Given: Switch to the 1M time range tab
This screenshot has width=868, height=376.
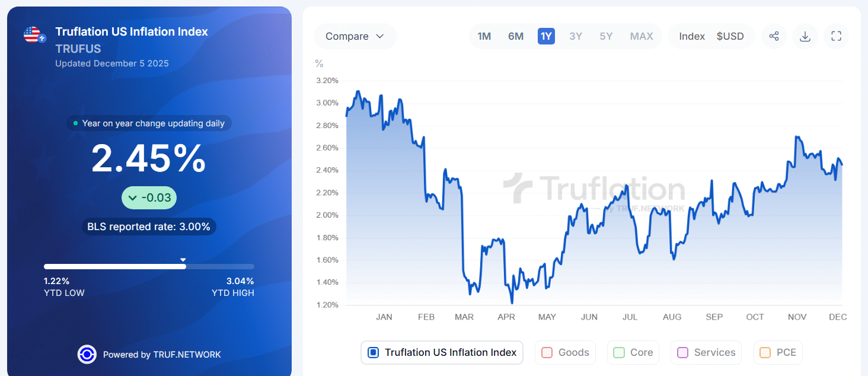Looking at the screenshot, I should [484, 36].
